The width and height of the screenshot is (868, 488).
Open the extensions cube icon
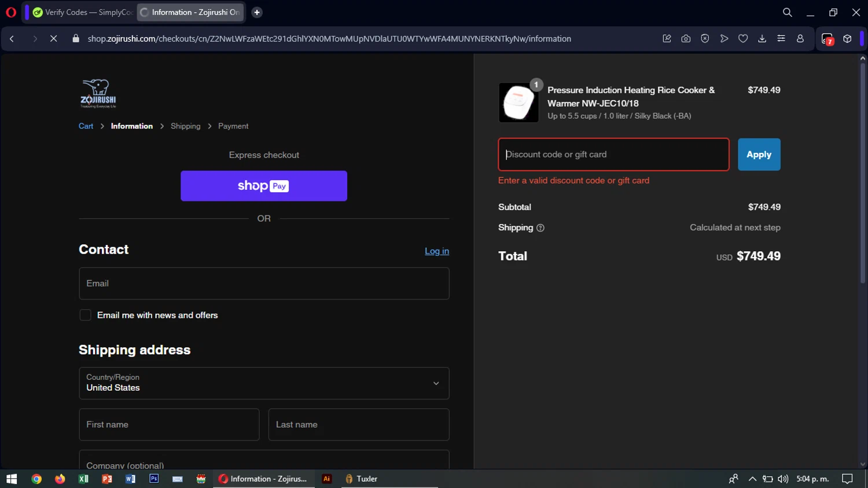(847, 39)
